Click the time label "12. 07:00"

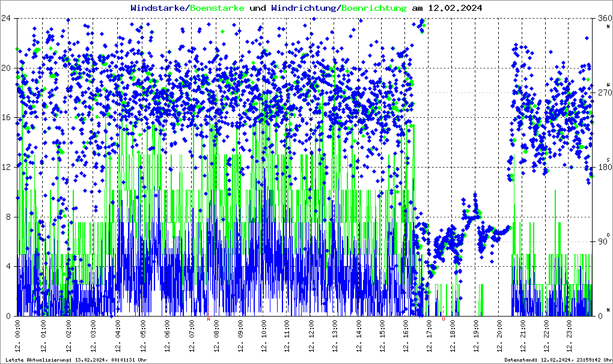(192, 335)
